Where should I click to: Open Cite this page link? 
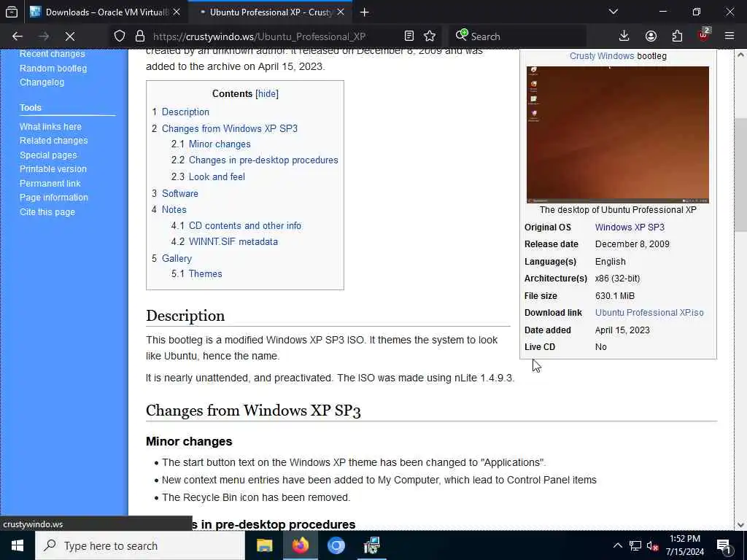click(47, 212)
